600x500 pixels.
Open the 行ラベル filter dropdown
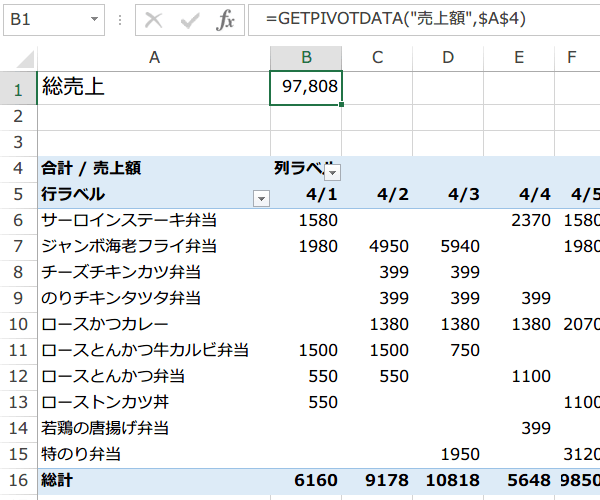(261, 199)
